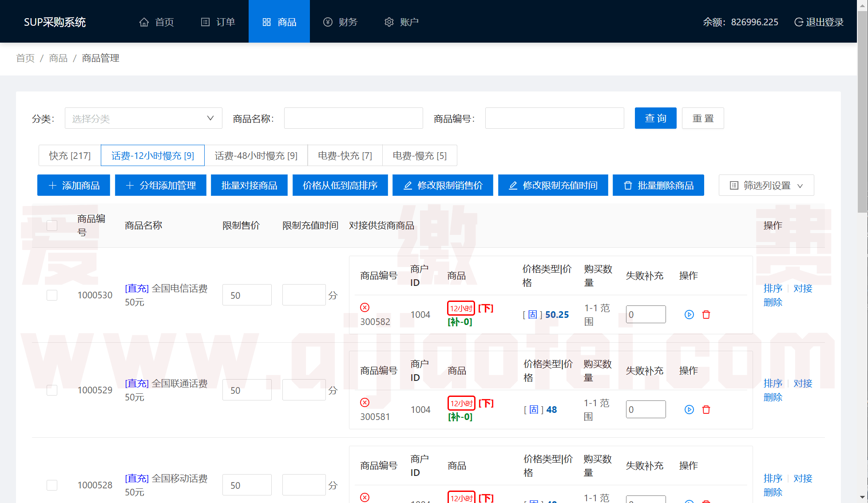Click the trash icon for product 300581
The height and width of the screenshot is (503, 868).
point(706,409)
